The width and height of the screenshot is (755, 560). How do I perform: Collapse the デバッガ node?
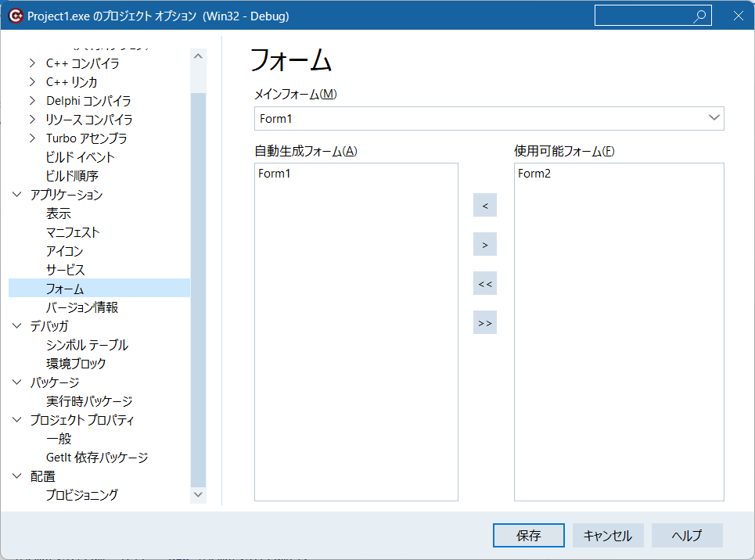(x=17, y=326)
